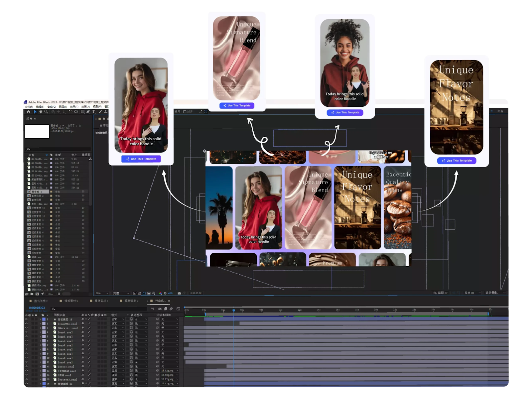
Task: Click project flowchart icon beside file list
Action: [90, 159]
